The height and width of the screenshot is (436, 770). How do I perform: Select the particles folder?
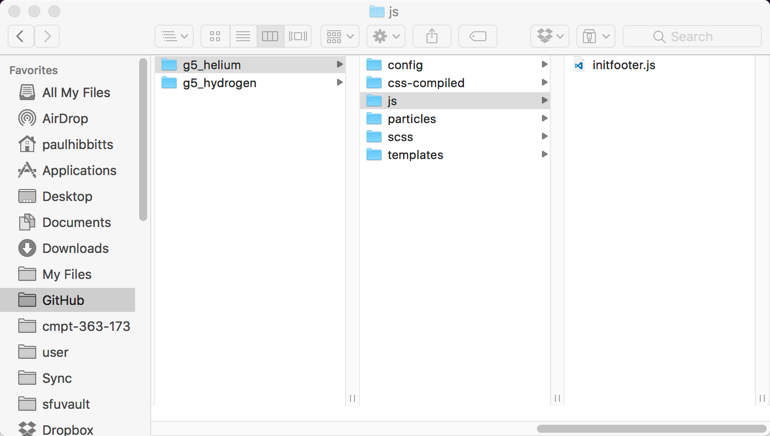(x=455, y=119)
